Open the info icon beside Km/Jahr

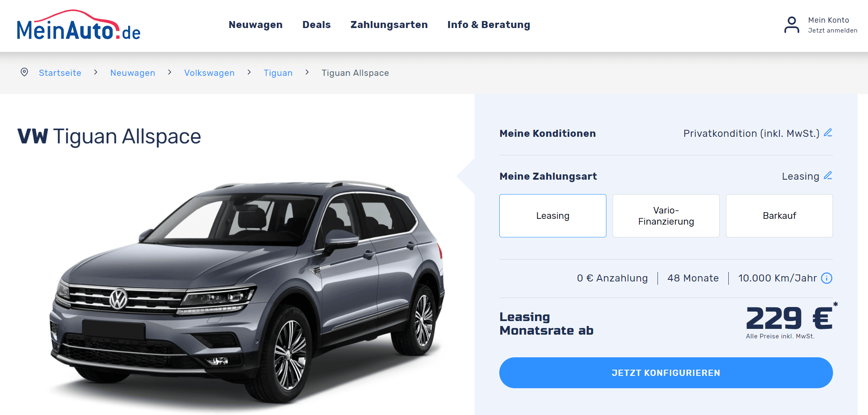(826, 278)
